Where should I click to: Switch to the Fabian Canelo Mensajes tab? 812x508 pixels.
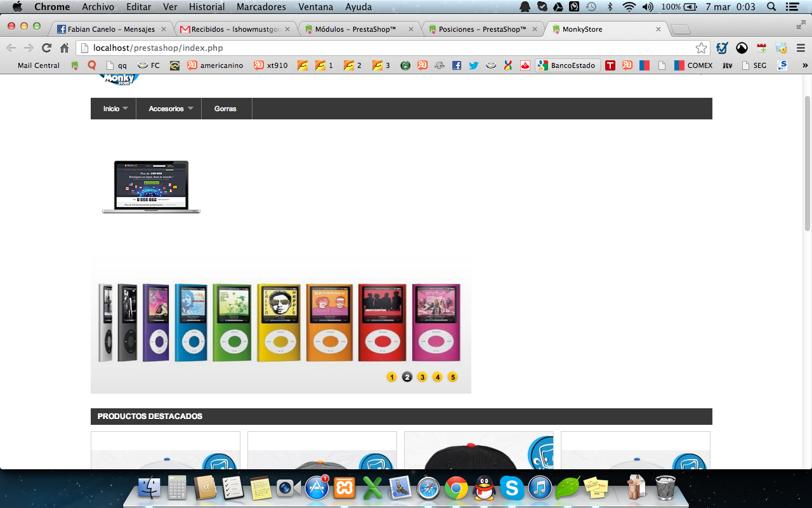pos(111,29)
